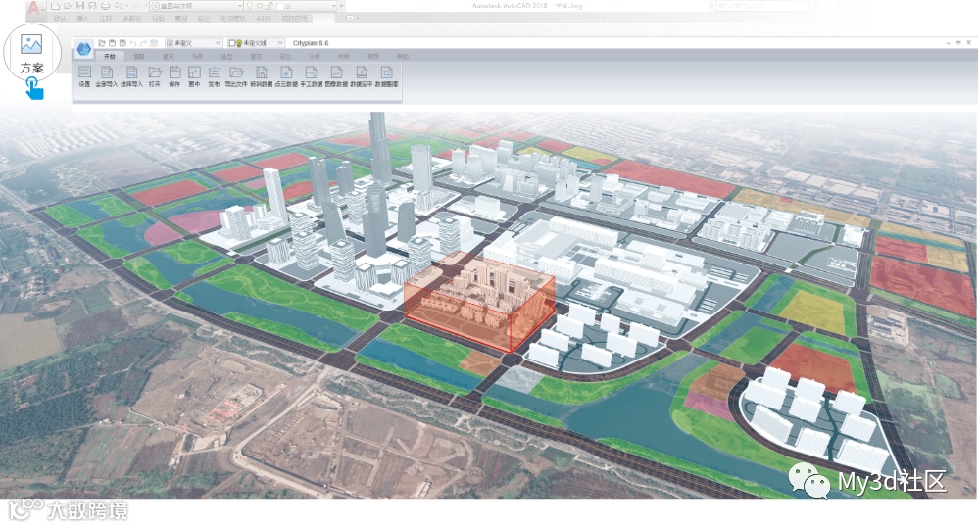Open AutoCAD 注释 ribbon tab
This screenshot has width=980, height=528.
click(106, 18)
